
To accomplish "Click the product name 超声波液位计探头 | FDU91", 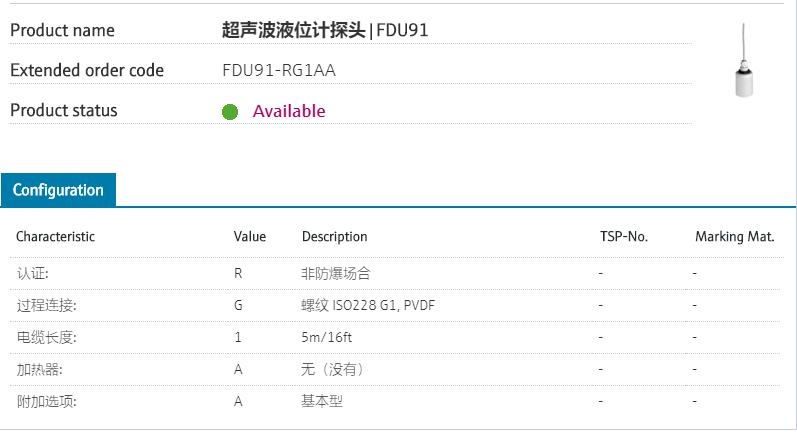I will click(x=325, y=30).
